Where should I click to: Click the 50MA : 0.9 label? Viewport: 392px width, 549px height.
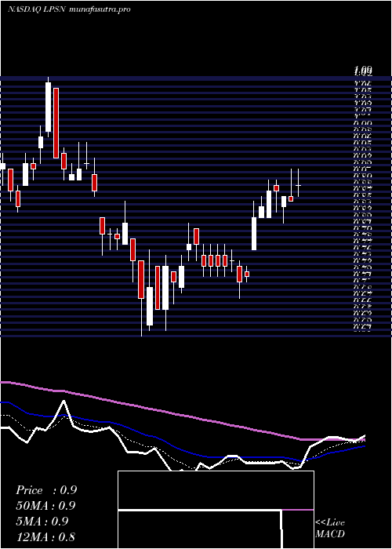coord(46,506)
